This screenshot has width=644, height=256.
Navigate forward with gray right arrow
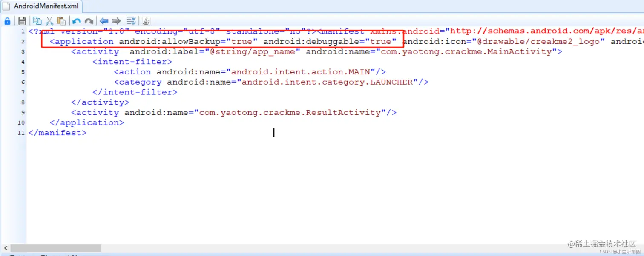tap(116, 21)
